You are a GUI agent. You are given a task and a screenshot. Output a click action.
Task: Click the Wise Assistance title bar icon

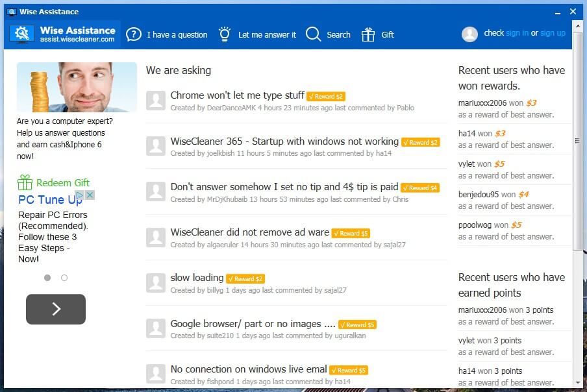(x=12, y=12)
